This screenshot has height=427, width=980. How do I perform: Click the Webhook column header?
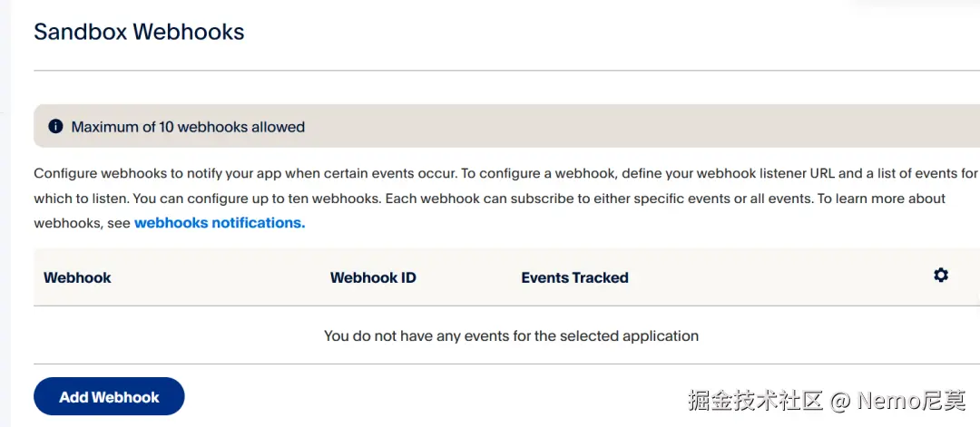click(77, 277)
